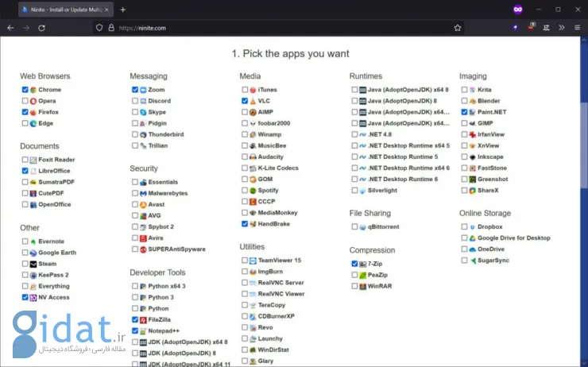The image size is (588, 367).
Task: Click the iTunes icon in Media
Action: pos(253,90)
